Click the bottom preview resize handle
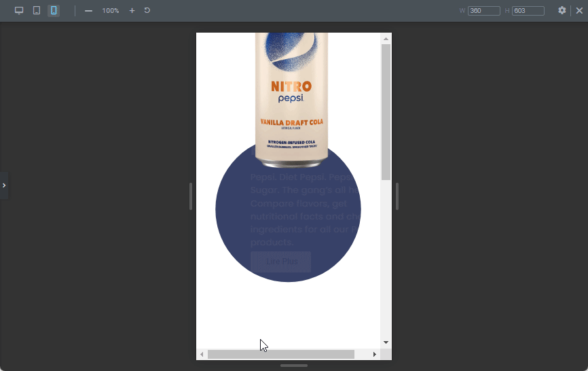The height and width of the screenshot is (371, 588). coord(294,366)
